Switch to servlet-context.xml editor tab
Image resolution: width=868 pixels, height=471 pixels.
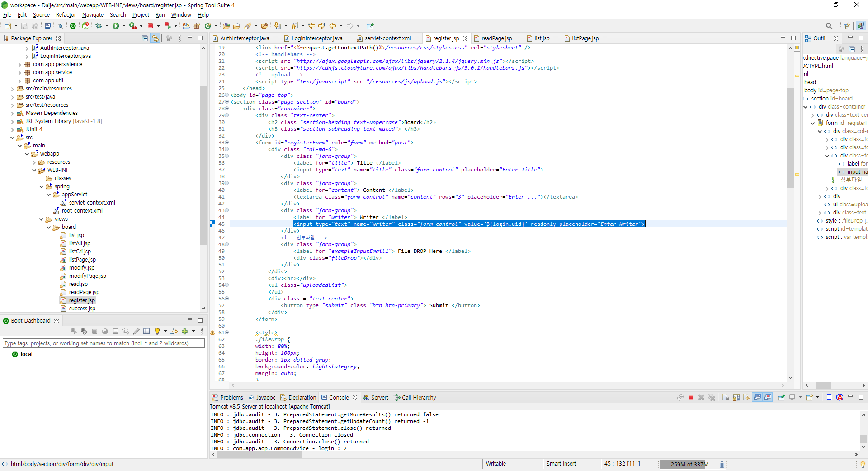[x=384, y=38]
